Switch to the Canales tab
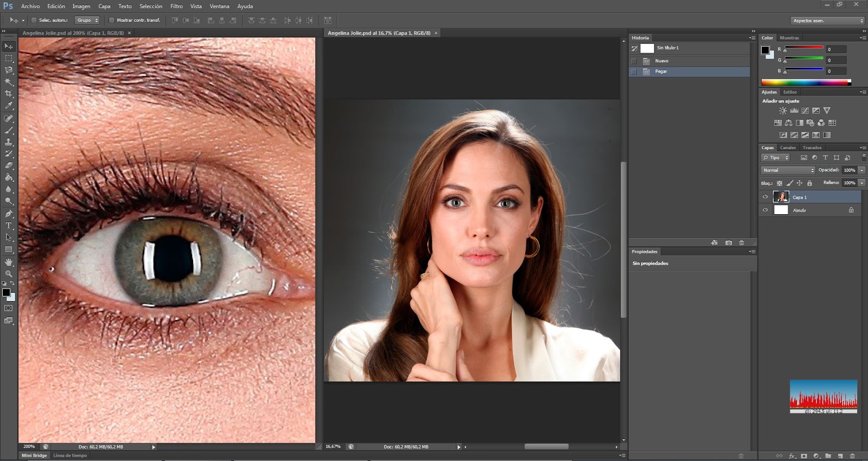868x461 pixels. pyautogui.click(x=788, y=148)
